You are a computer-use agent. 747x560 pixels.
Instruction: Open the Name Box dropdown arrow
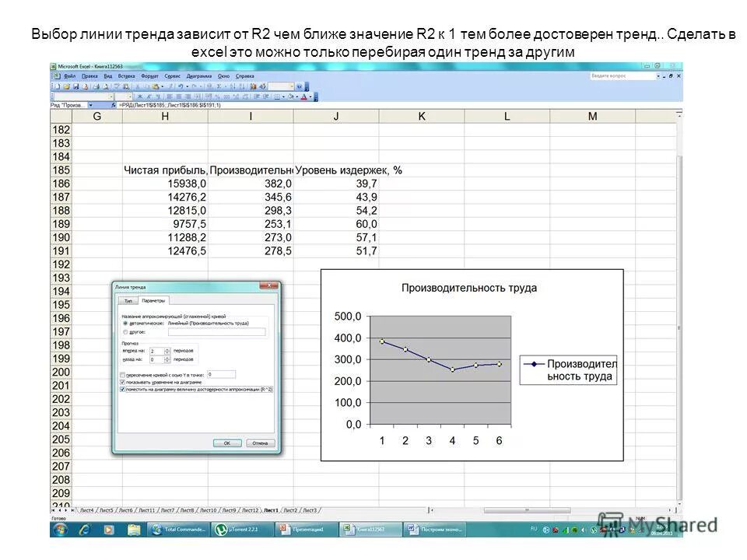[x=90, y=105]
